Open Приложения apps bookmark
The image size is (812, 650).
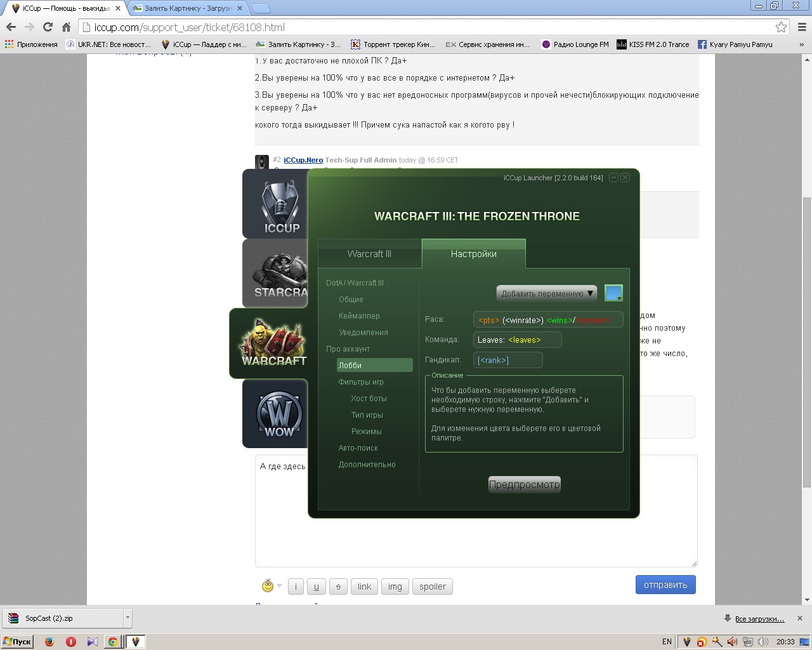[31, 44]
